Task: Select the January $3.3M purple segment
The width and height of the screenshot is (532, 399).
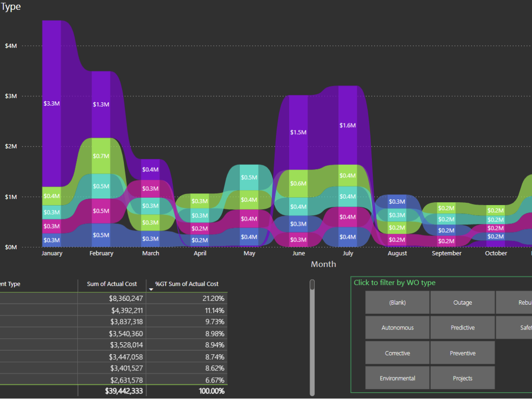Action: pos(52,103)
